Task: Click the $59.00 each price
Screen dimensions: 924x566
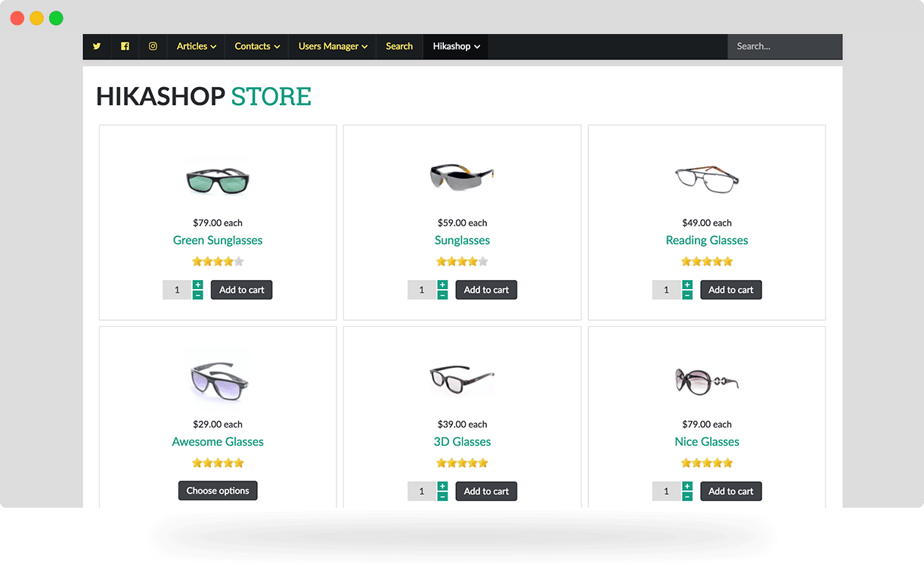Action: point(462,223)
